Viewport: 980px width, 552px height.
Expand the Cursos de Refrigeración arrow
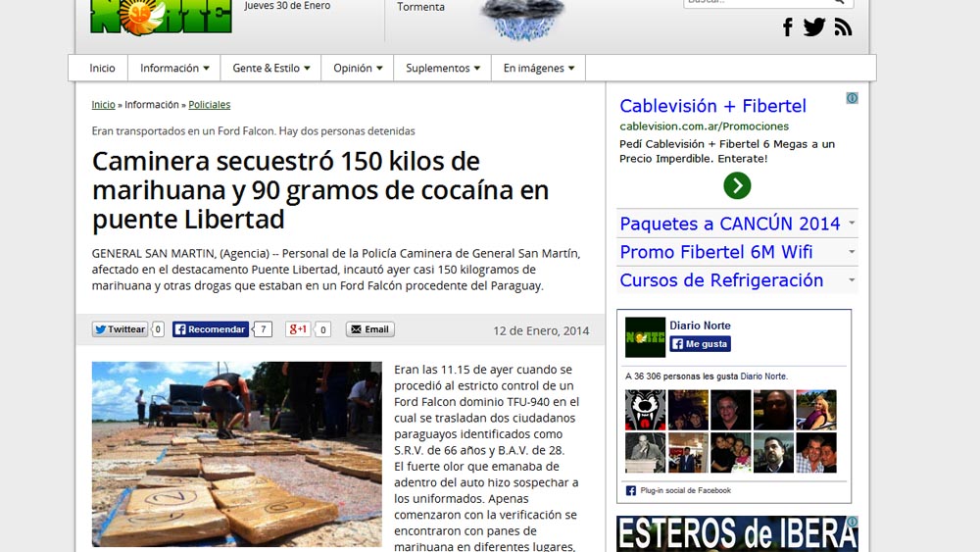coord(852,279)
